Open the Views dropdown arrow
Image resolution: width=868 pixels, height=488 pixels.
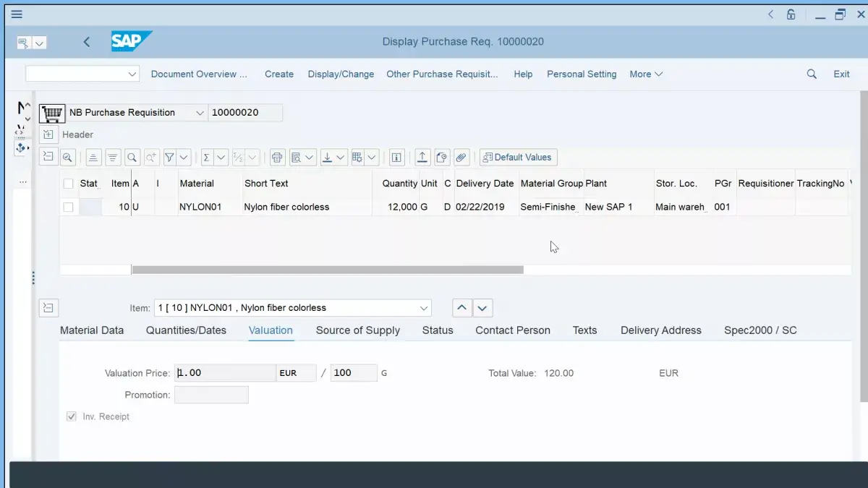coord(310,157)
